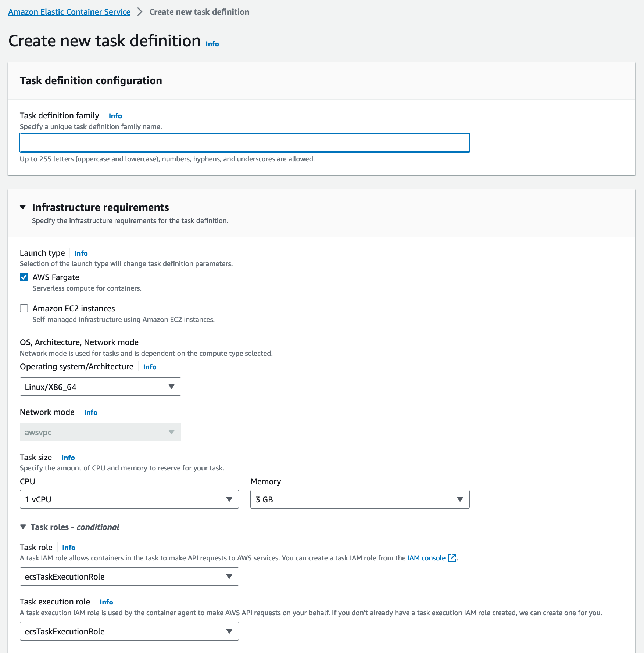
Task: Open the Memory size dropdown
Action: tap(359, 499)
